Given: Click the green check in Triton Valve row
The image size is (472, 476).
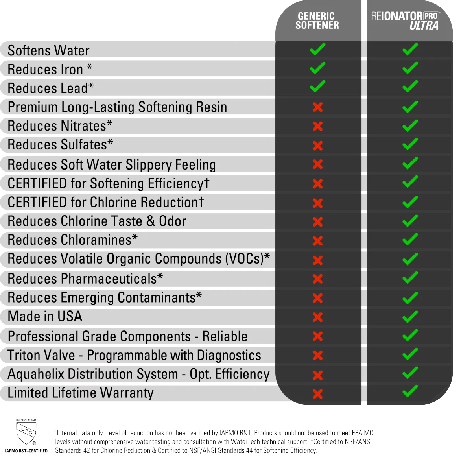Looking at the screenshot, I should point(410,354).
